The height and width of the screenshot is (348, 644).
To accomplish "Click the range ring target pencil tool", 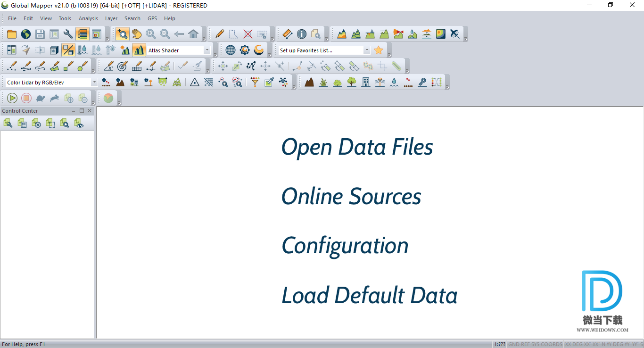I will 122,66.
